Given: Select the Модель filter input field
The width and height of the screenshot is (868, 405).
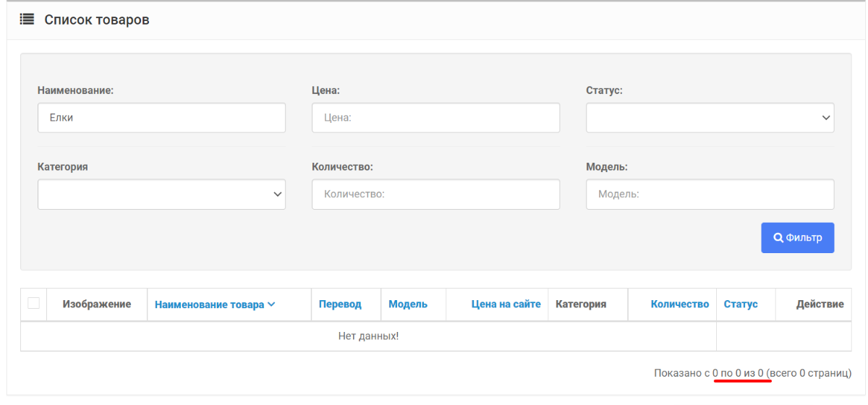Looking at the screenshot, I should (x=710, y=195).
